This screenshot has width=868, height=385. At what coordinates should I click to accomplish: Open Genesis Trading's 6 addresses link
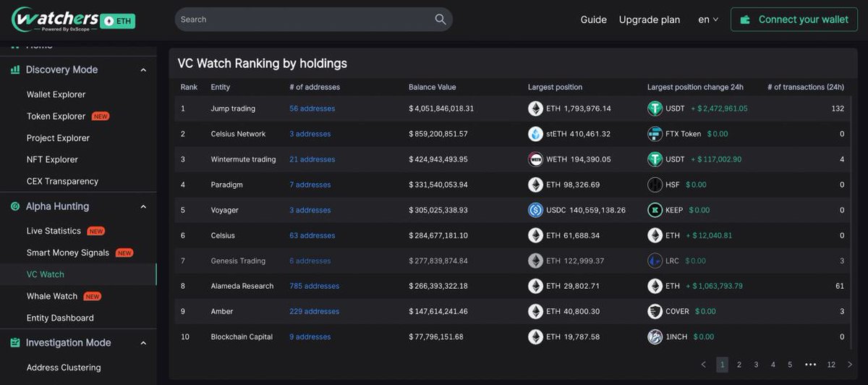[310, 261]
